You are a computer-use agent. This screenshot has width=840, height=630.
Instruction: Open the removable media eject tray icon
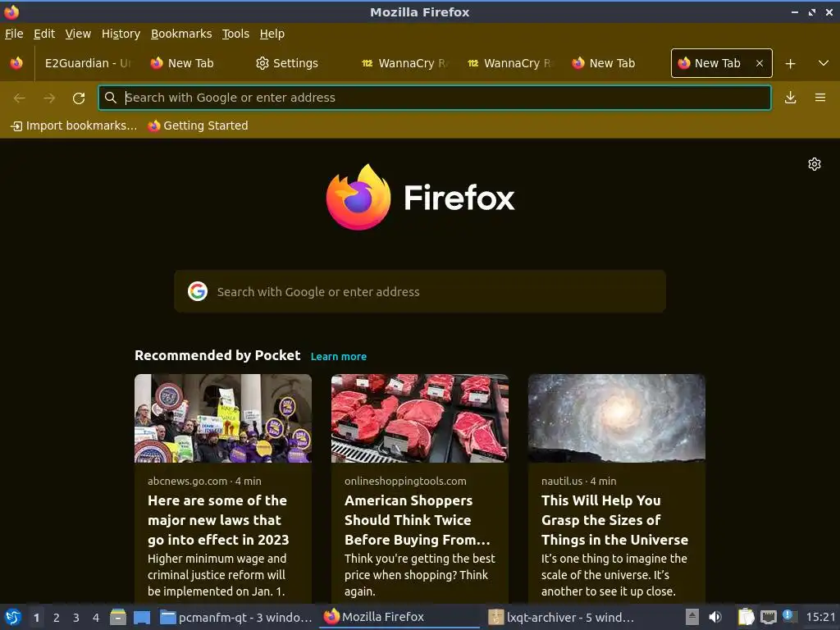pyautogui.click(x=692, y=617)
